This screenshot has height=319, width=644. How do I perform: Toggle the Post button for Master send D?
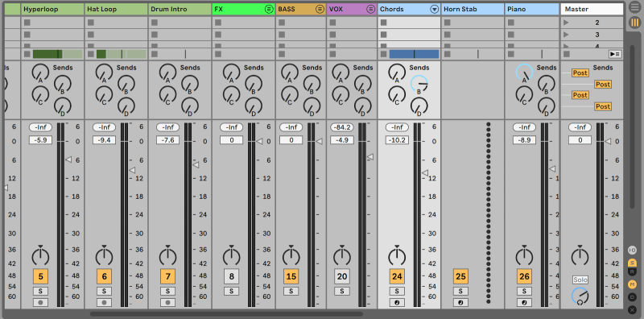tap(603, 106)
